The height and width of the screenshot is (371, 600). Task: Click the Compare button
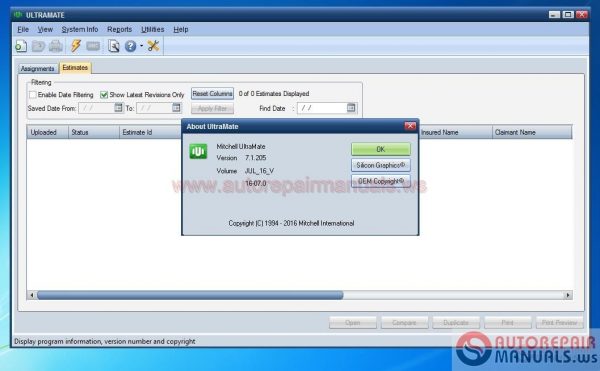(x=404, y=323)
